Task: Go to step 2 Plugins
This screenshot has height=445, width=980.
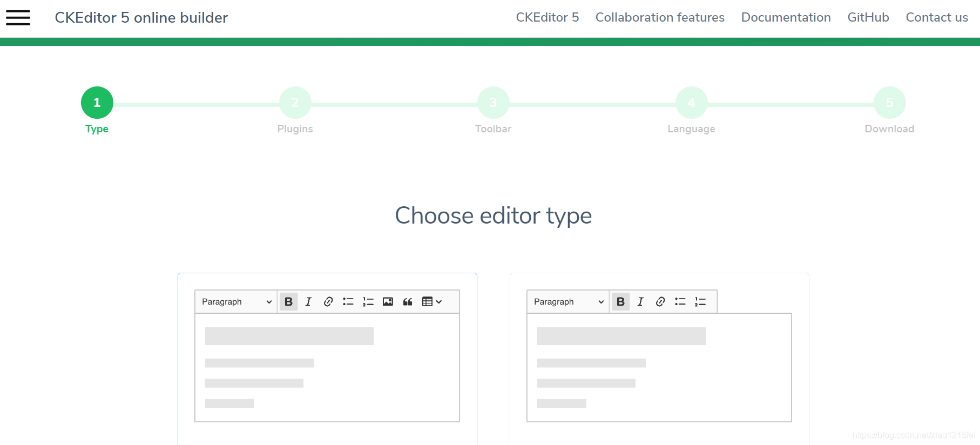Action: pos(295,103)
